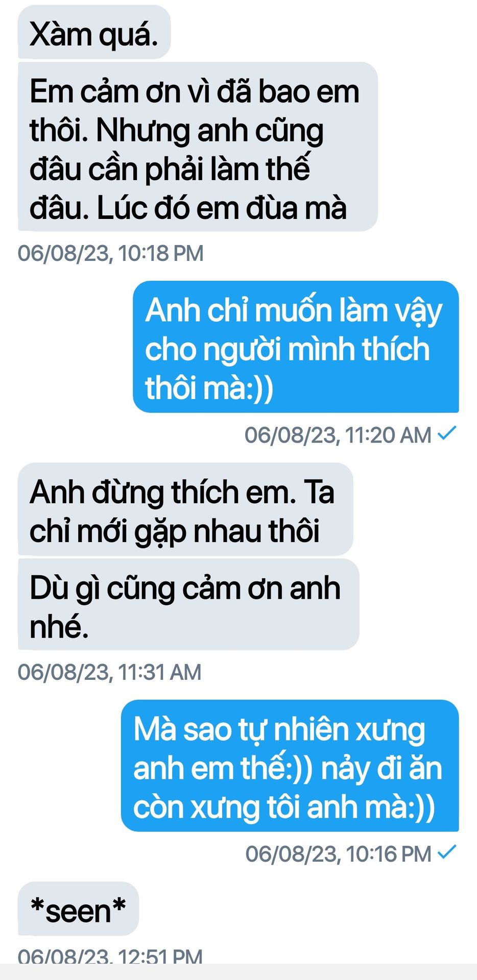The width and height of the screenshot is (477, 980).
Task: Tap the 'Anh đừng thích em' message bubble
Action: [x=185, y=509]
